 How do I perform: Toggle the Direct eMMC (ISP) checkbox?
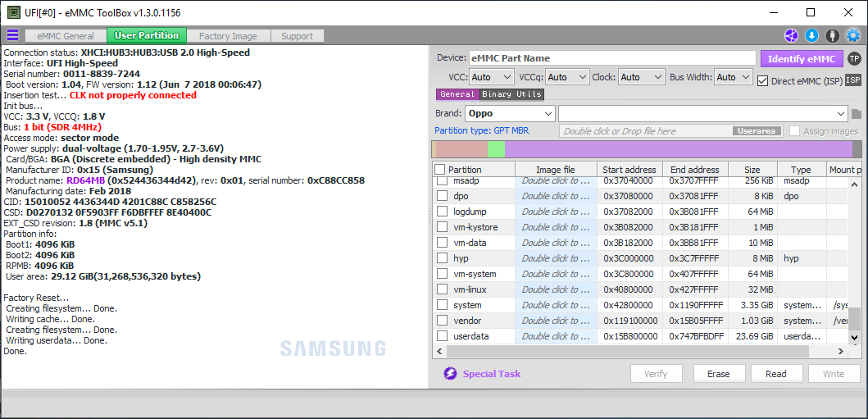pyautogui.click(x=763, y=81)
